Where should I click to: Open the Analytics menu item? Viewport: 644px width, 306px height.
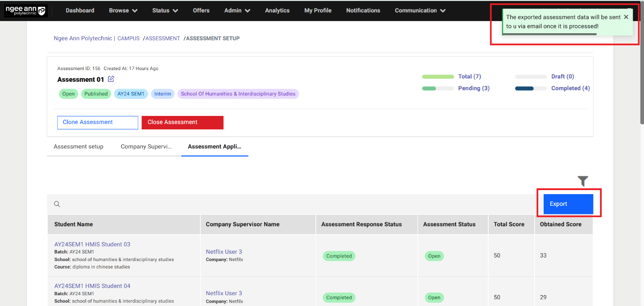[277, 10]
